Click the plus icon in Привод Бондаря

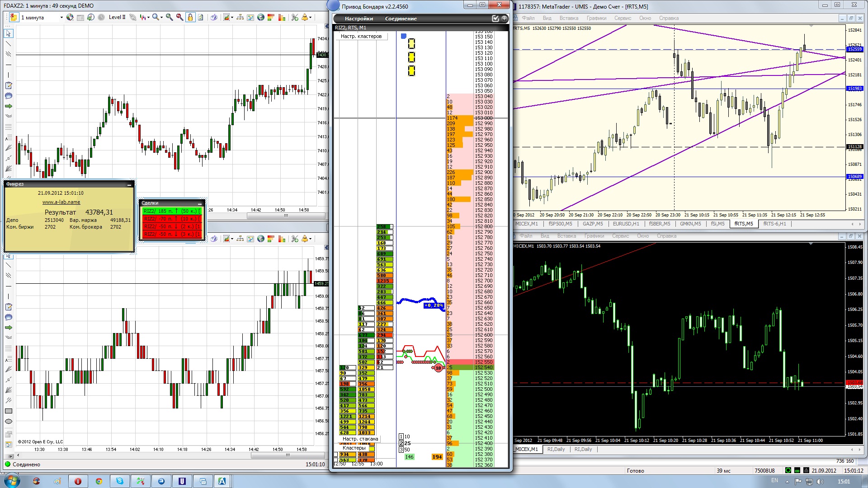(x=504, y=19)
